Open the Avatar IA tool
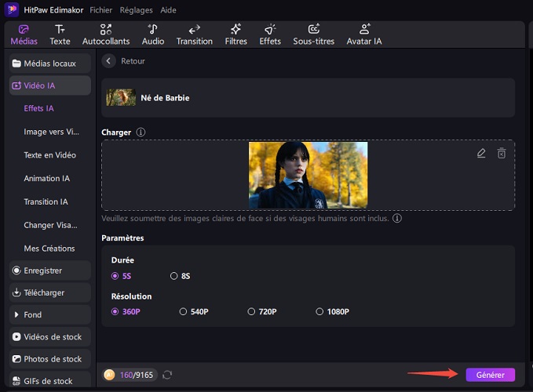 364,34
